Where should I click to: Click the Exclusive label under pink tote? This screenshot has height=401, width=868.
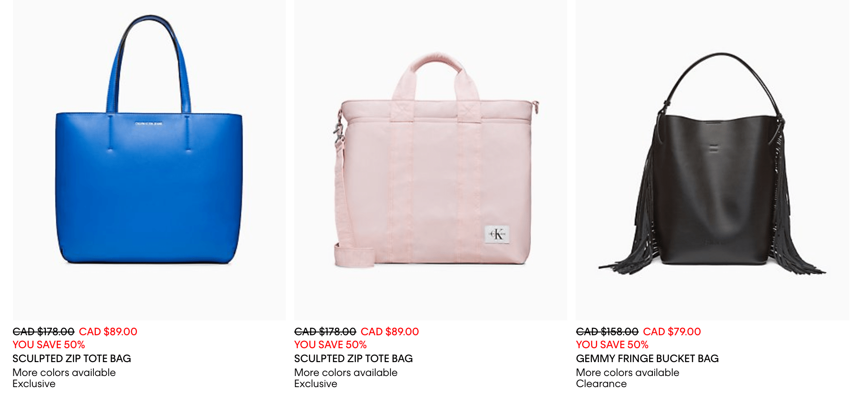316,383
